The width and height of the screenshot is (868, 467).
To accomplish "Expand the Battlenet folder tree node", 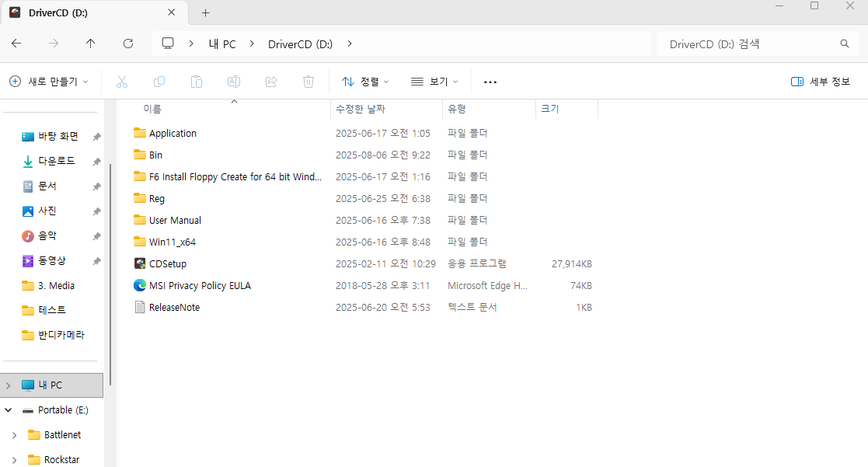I will 14,435.
